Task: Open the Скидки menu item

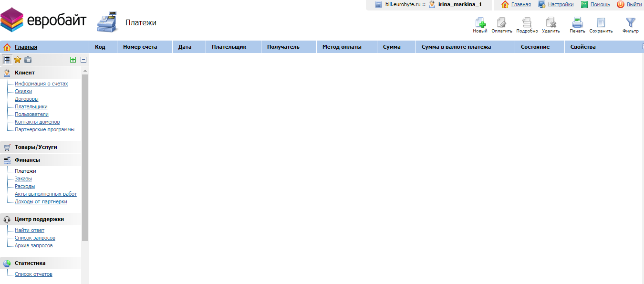Action: coord(23,91)
